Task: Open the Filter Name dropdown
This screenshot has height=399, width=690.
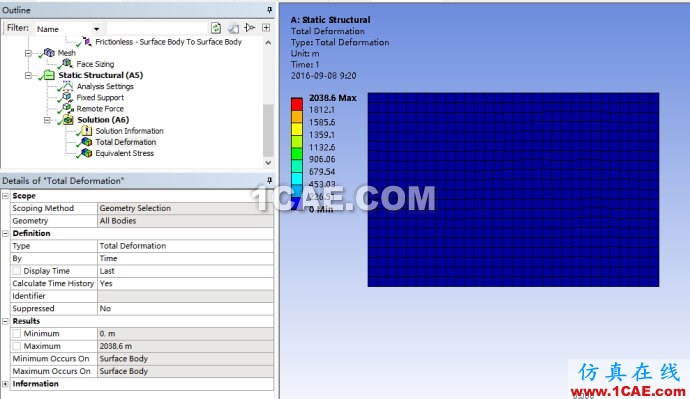Action: click(96, 29)
